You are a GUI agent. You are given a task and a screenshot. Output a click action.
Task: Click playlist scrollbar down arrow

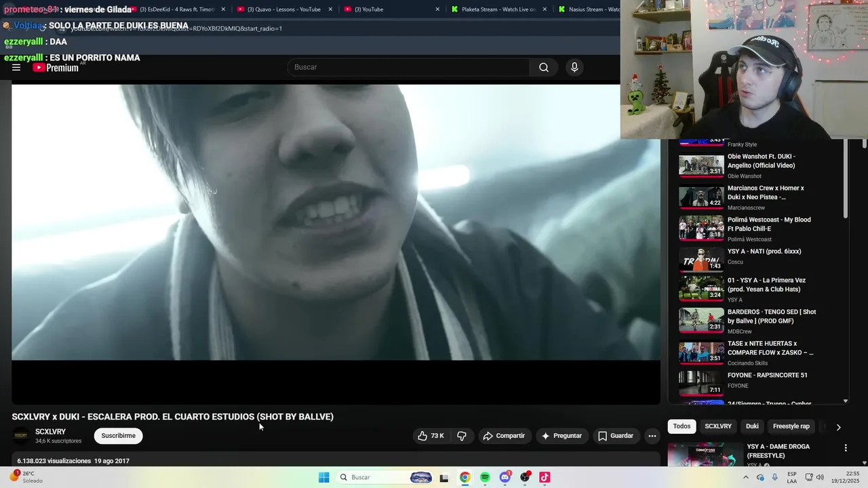coord(846,401)
